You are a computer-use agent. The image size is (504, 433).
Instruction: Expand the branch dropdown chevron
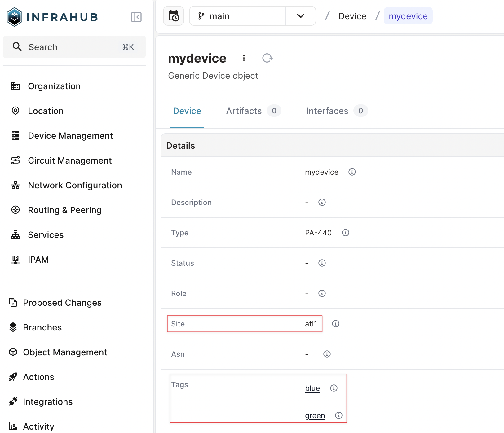click(301, 16)
